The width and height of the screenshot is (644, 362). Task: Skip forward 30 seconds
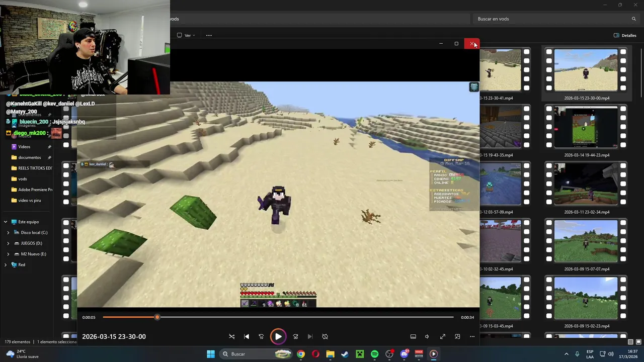click(x=295, y=336)
